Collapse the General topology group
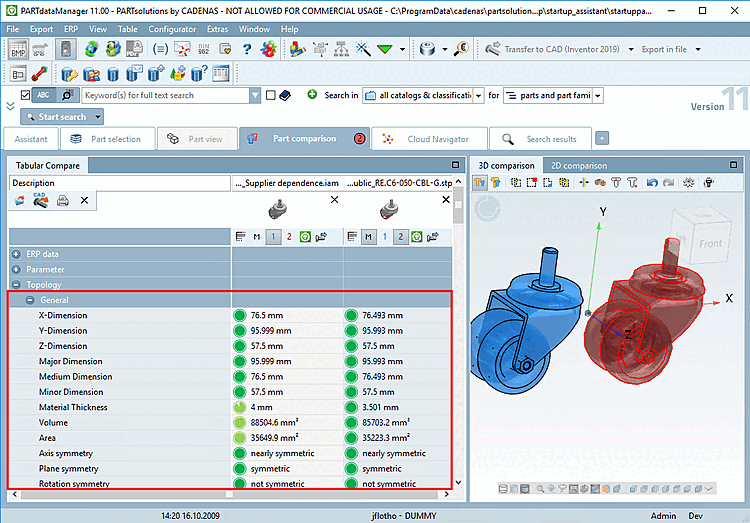Image resolution: width=750 pixels, height=523 pixels. click(31, 300)
